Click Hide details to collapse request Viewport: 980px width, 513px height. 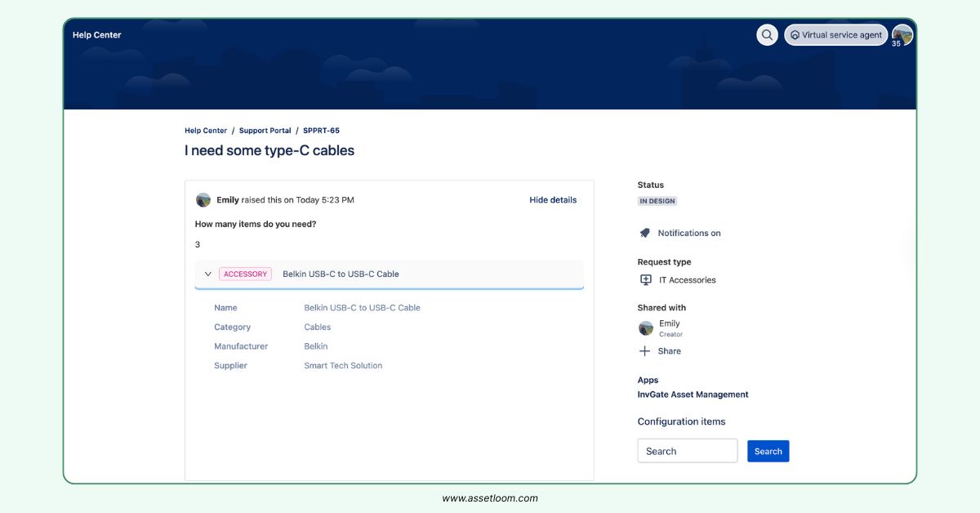point(552,200)
